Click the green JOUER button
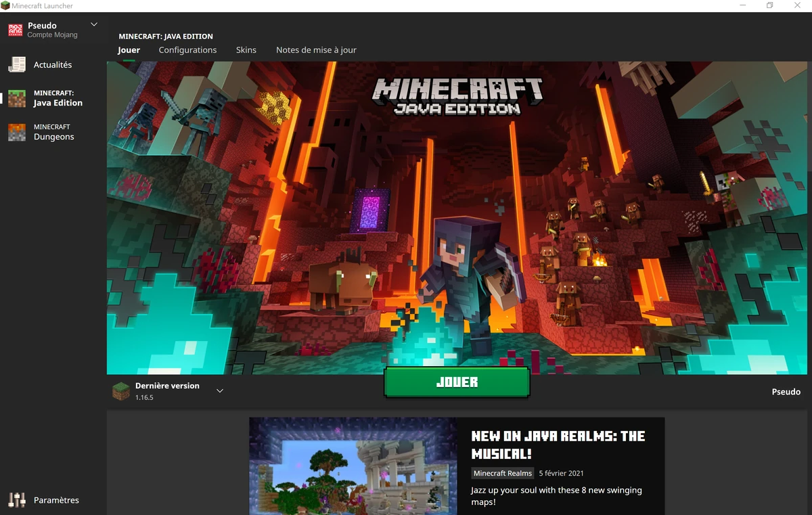This screenshot has width=812, height=515. click(x=456, y=382)
